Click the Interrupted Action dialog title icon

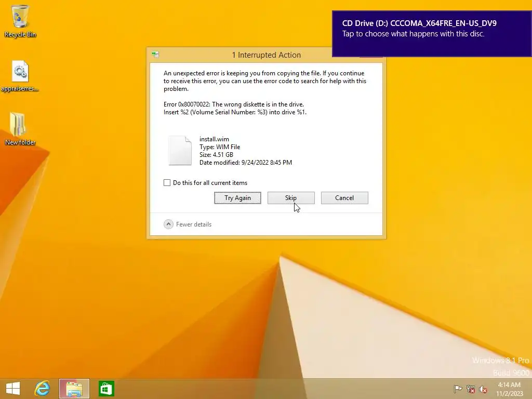155,54
